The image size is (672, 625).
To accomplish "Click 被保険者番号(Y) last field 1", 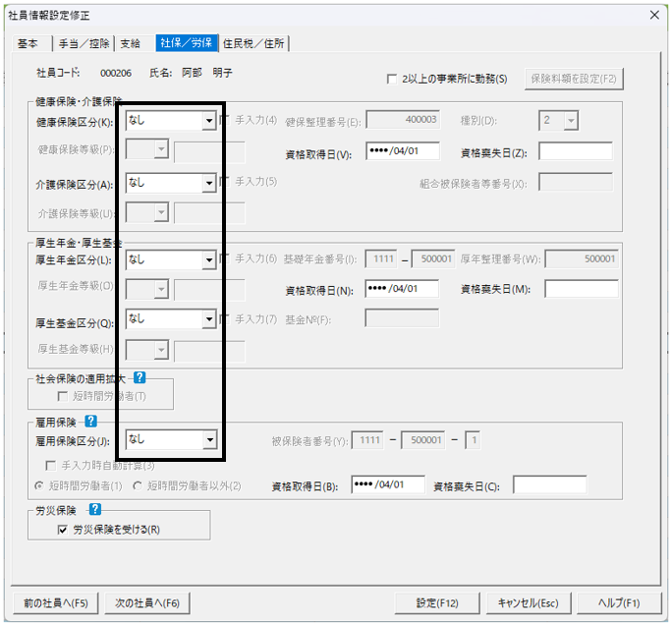I will (x=473, y=440).
